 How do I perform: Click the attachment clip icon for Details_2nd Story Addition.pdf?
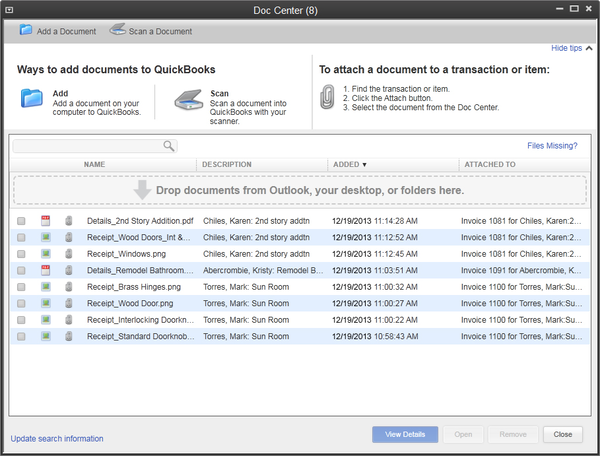tap(69, 221)
